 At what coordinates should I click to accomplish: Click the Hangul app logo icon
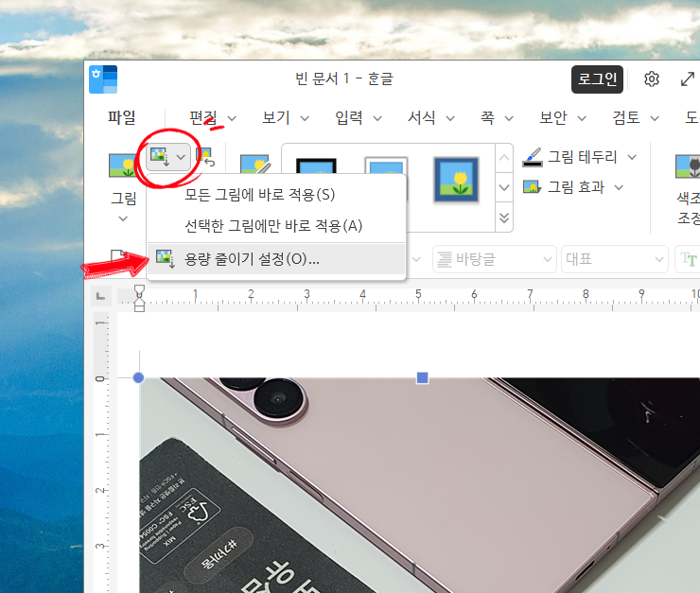[x=103, y=79]
